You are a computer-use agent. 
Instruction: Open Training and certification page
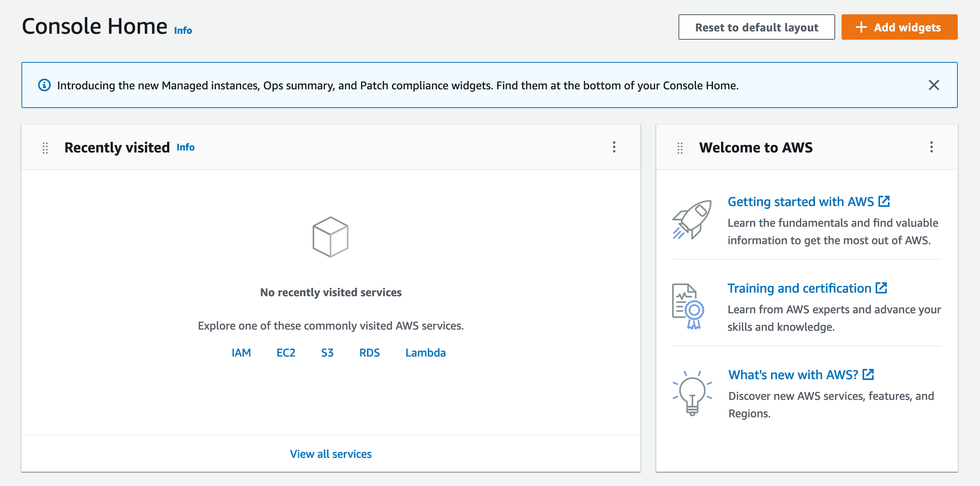799,288
